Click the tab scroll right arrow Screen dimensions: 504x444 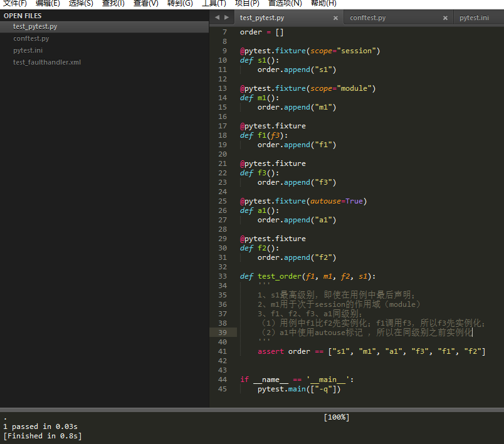click(226, 18)
